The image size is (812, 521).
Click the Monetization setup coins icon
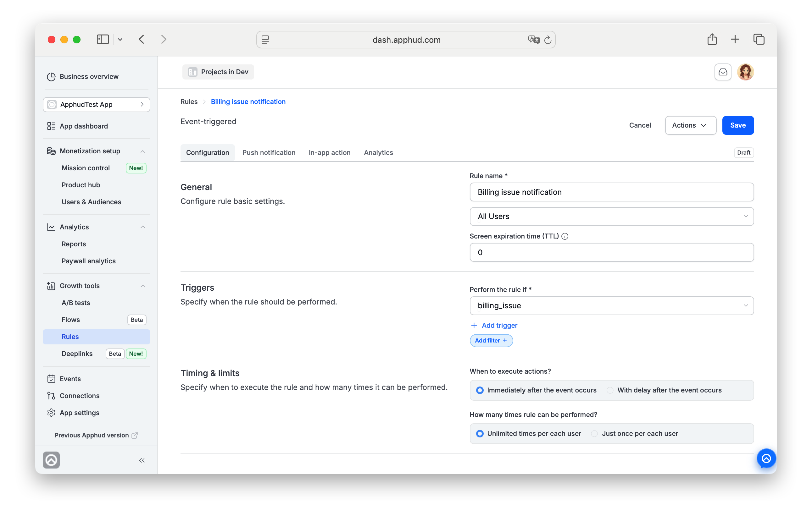(51, 151)
